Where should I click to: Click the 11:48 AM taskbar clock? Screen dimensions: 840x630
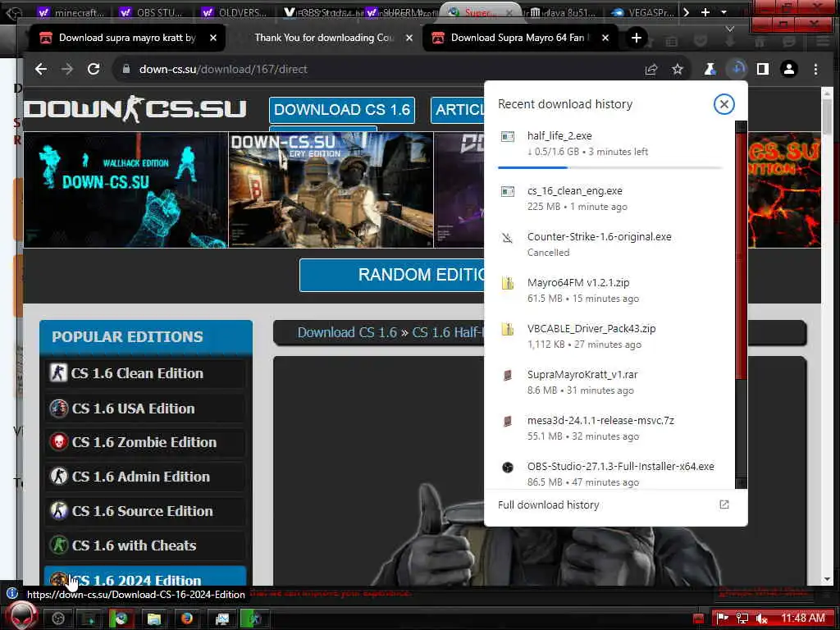(802, 619)
